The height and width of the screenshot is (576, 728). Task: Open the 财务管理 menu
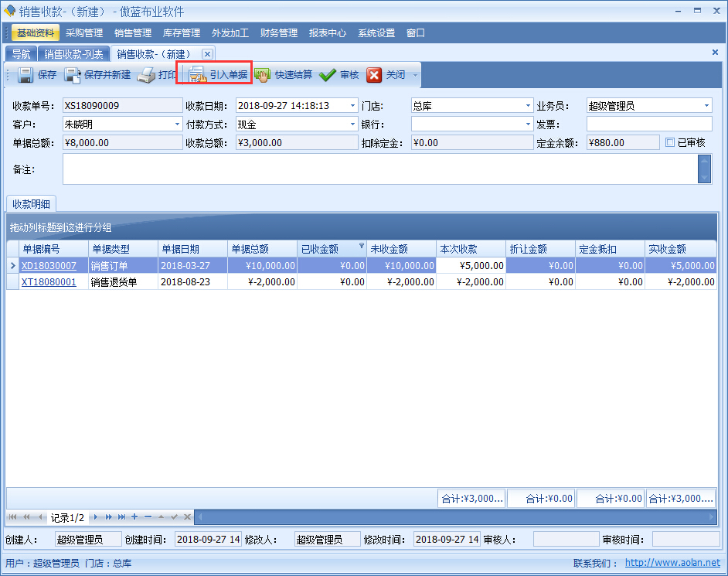click(278, 33)
